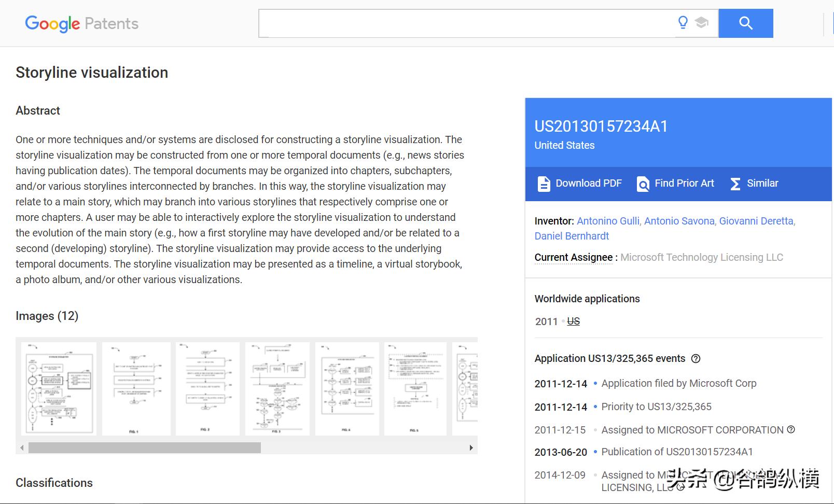This screenshot has width=834, height=504.
Task: Click the Classifications heading
Action: coord(54,483)
